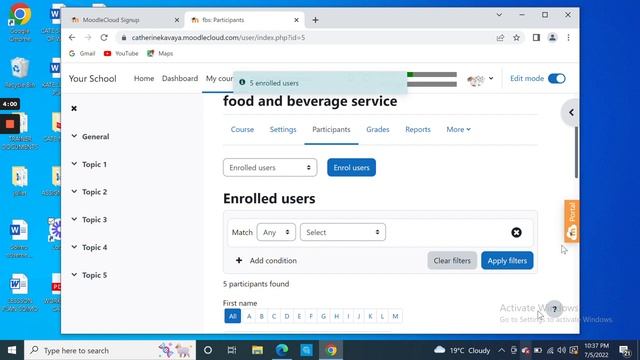The width and height of the screenshot is (640, 360).
Task: Open the Reports tab
Action: [x=418, y=129]
